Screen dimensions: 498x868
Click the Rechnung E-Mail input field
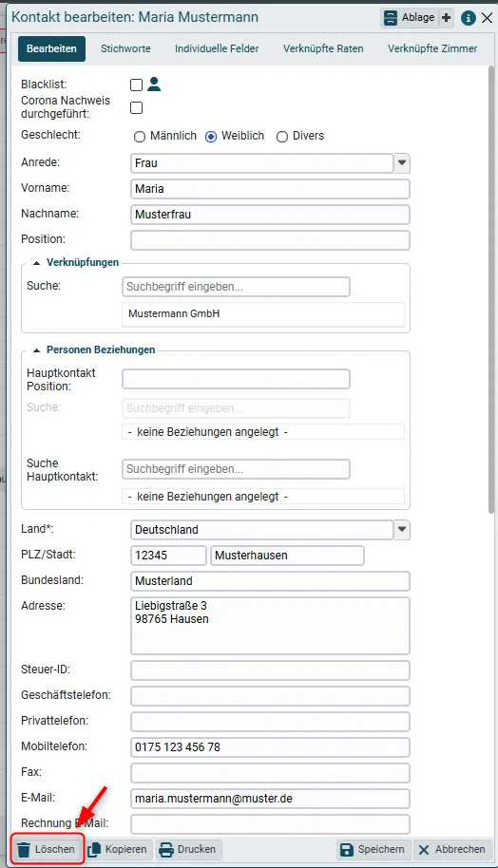coord(270,823)
